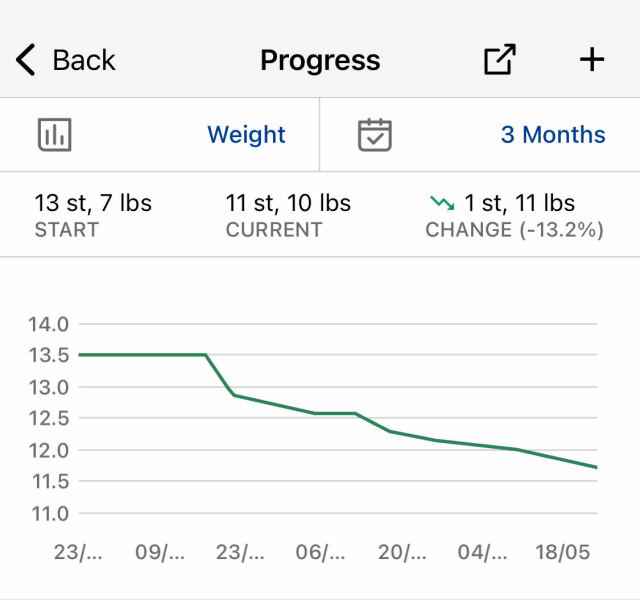Tap the back chevron arrow
The width and height of the screenshot is (640, 600).
[26, 60]
